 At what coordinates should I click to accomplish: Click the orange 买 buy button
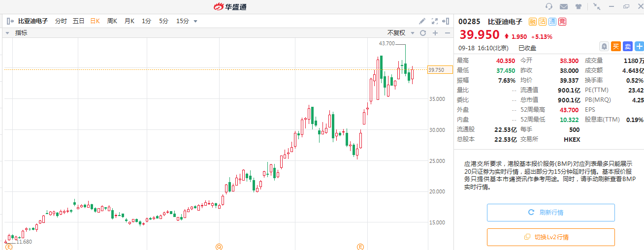click(x=615, y=46)
